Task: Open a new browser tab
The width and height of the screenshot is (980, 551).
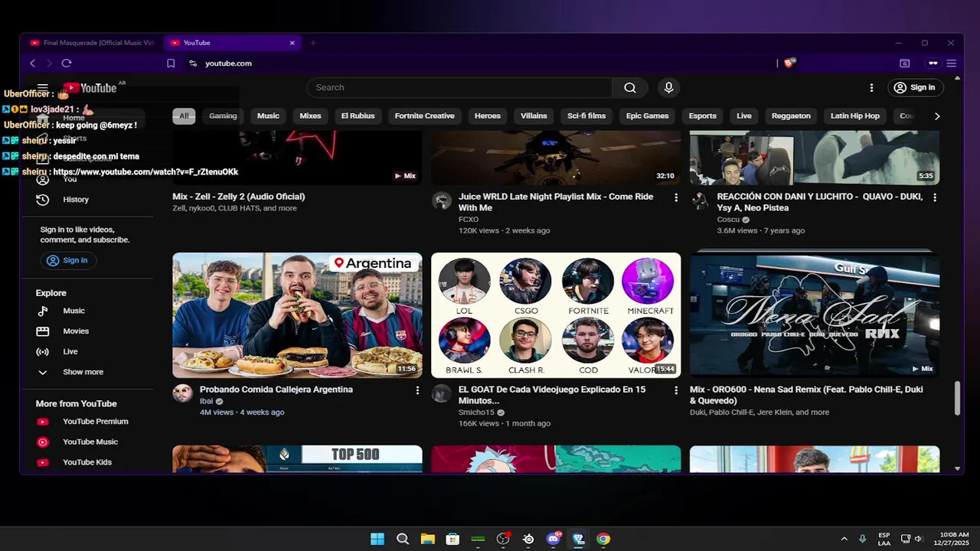Action: (x=312, y=43)
